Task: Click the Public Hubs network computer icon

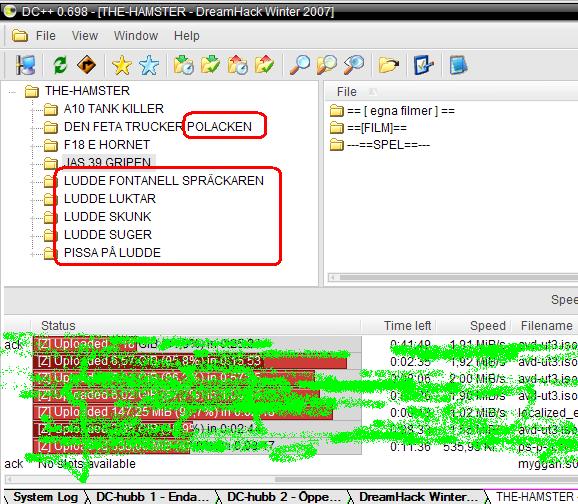Action: [x=25, y=65]
